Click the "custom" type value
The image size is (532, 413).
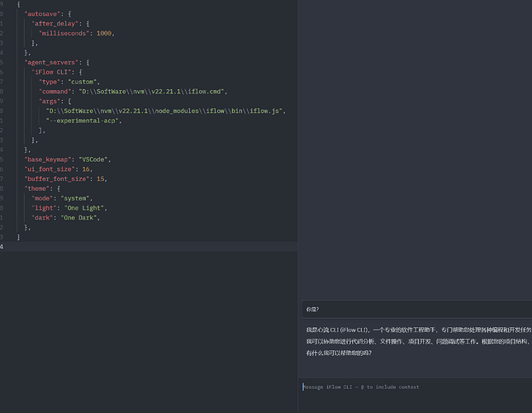tap(83, 82)
